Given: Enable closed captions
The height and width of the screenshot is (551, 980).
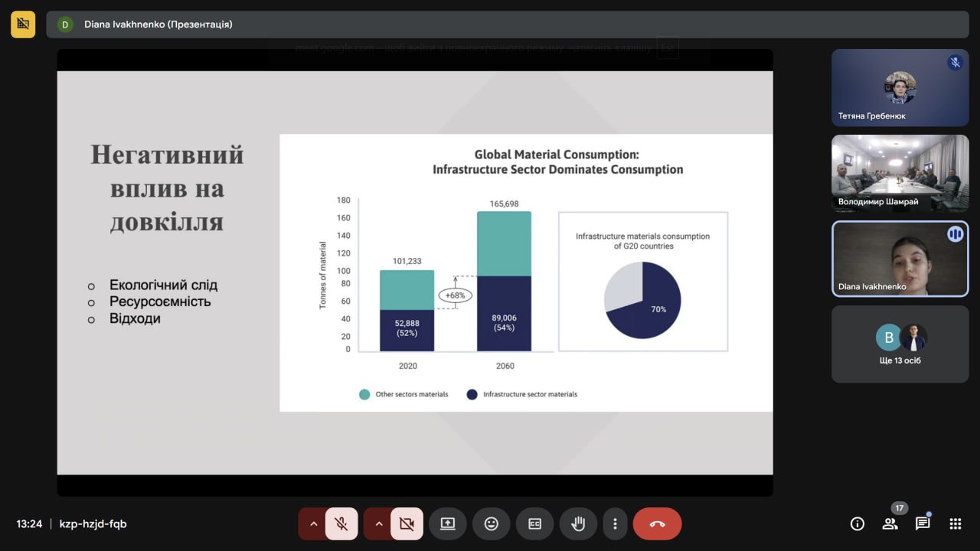Looking at the screenshot, I should pyautogui.click(x=534, y=524).
